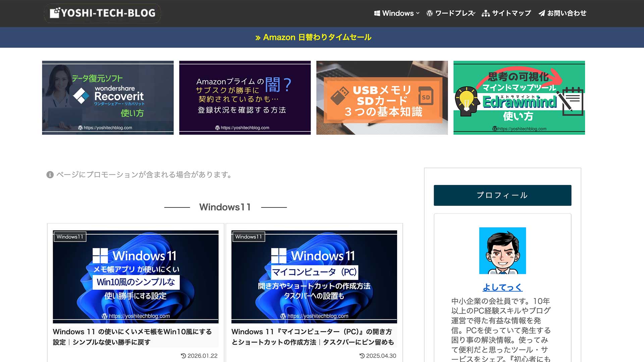This screenshot has height=362, width=644.
Task: Click the sitemap icon beside サイトマップ
Action: point(485,13)
